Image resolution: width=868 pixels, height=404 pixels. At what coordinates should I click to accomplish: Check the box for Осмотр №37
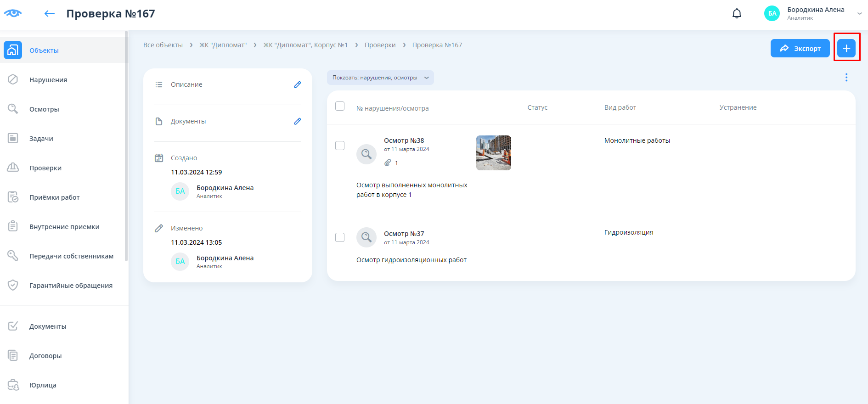click(x=340, y=237)
